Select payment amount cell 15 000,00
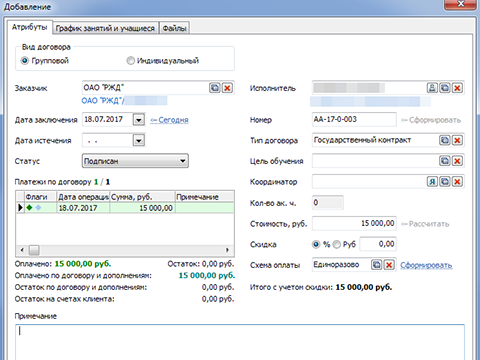This screenshot has height=360, width=480. pos(142,208)
